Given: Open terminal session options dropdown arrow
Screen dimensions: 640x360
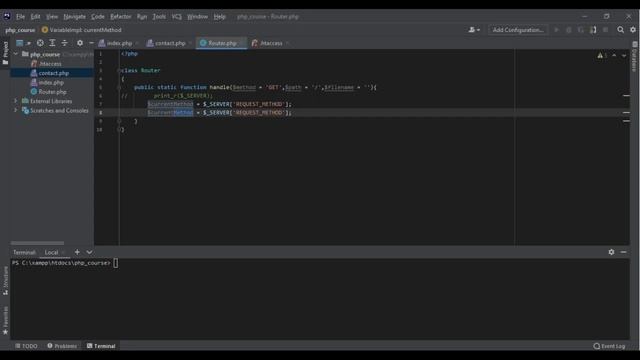Looking at the screenshot, I should 89,252.
